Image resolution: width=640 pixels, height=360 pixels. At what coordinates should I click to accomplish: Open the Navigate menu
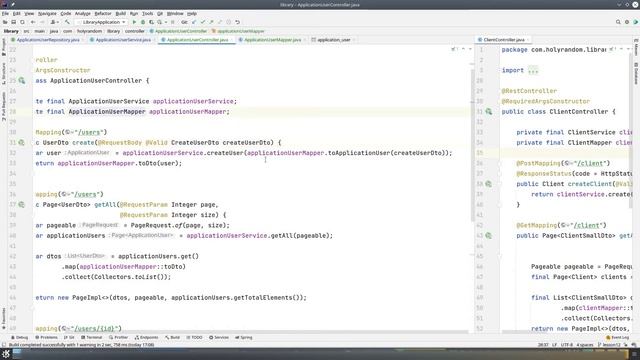47,13
